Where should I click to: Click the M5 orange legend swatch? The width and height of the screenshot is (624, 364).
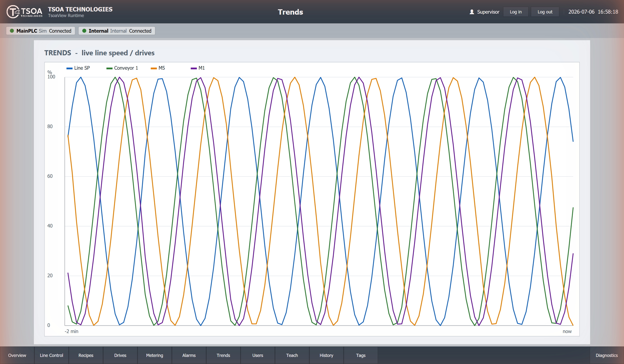pyautogui.click(x=154, y=68)
